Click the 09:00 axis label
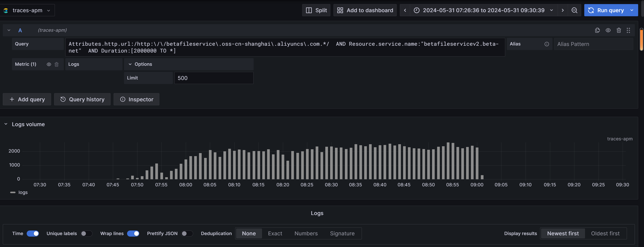The image size is (644, 247). [477, 185]
